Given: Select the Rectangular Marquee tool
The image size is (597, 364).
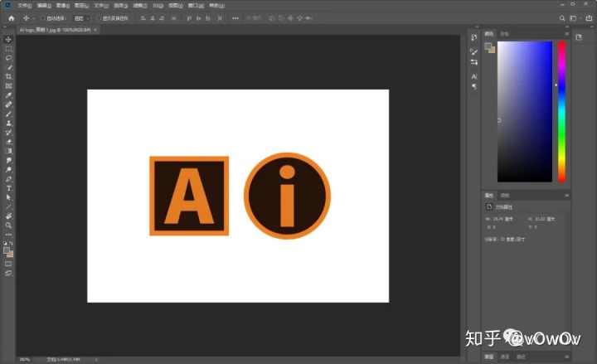Looking at the screenshot, I should point(8,49).
